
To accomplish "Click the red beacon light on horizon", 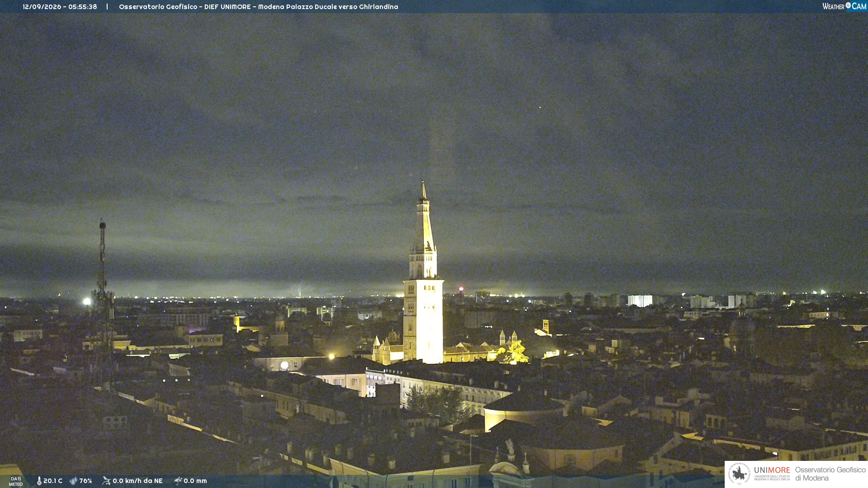I will click(x=461, y=289).
